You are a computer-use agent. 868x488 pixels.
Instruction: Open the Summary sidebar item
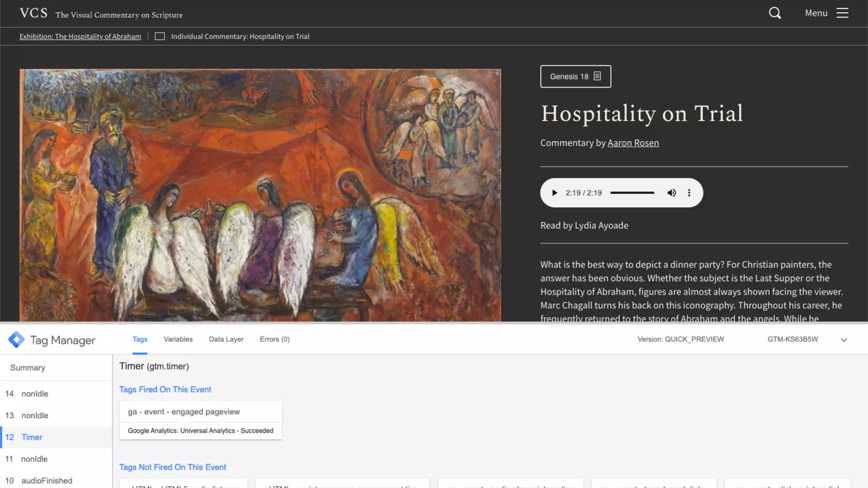28,368
